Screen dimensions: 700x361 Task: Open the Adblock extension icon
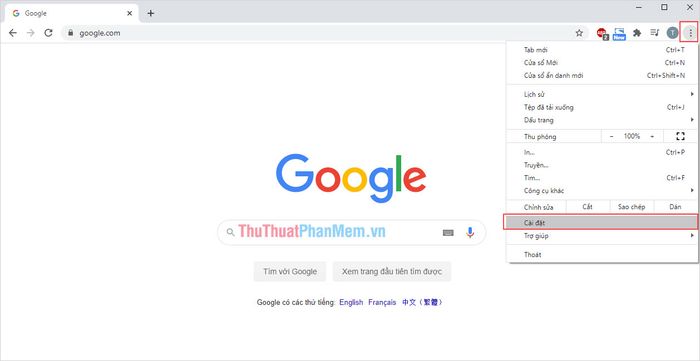603,33
